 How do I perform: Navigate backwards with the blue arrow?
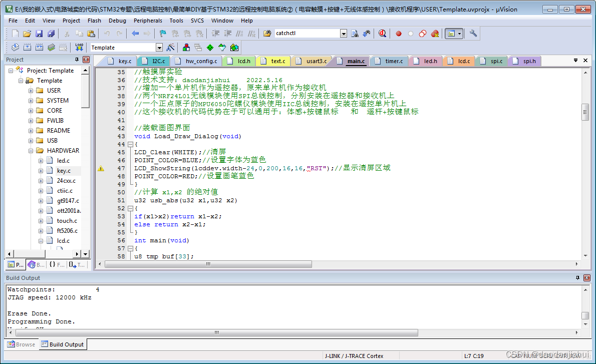(x=135, y=34)
